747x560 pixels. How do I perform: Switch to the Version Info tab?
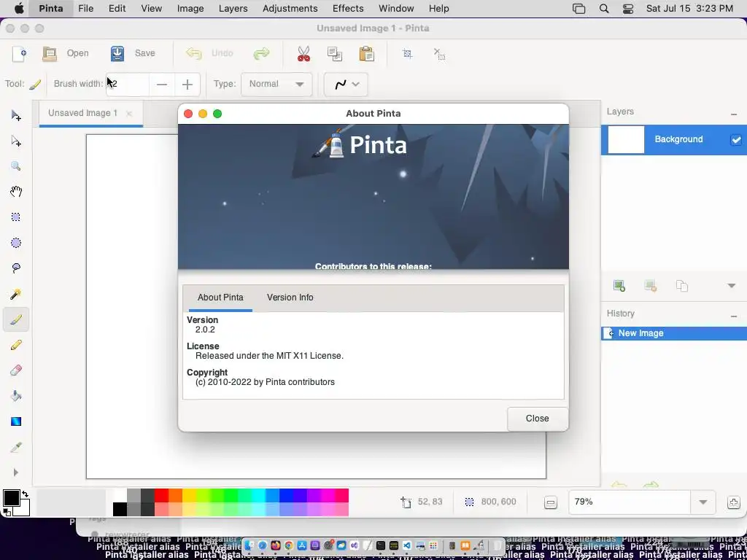[290, 297]
